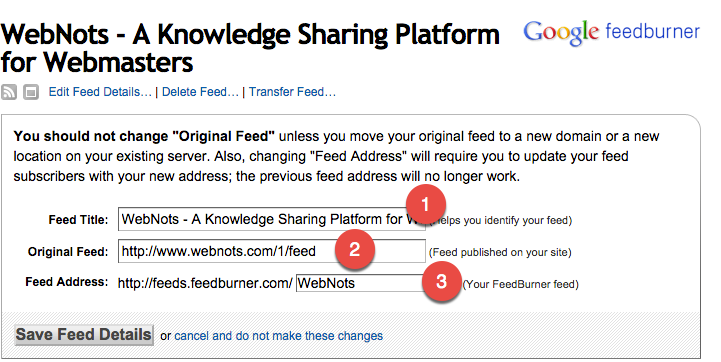Viewport: 721px width, 362px height.
Task: Click the RSS feed icon
Action: pos(9,92)
